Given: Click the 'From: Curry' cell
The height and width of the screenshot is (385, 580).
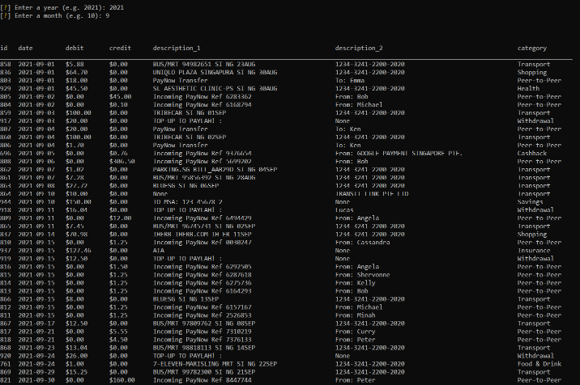Looking at the screenshot, I should pos(355,331).
